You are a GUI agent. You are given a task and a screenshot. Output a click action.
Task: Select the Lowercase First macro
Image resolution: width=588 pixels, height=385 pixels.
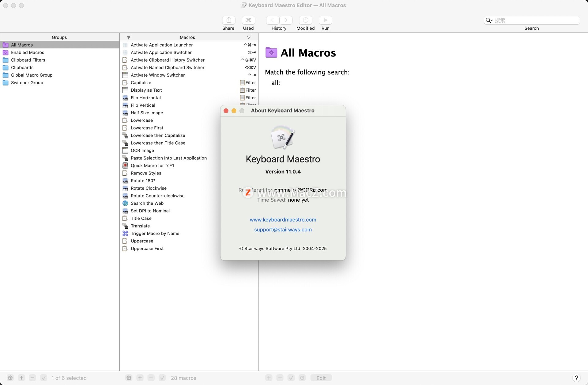[x=170, y=128]
